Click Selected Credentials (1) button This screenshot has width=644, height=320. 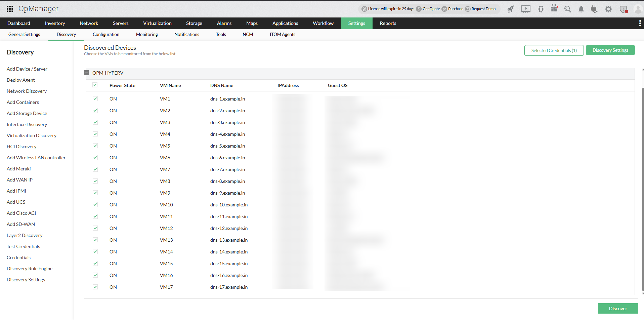(554, 50)
